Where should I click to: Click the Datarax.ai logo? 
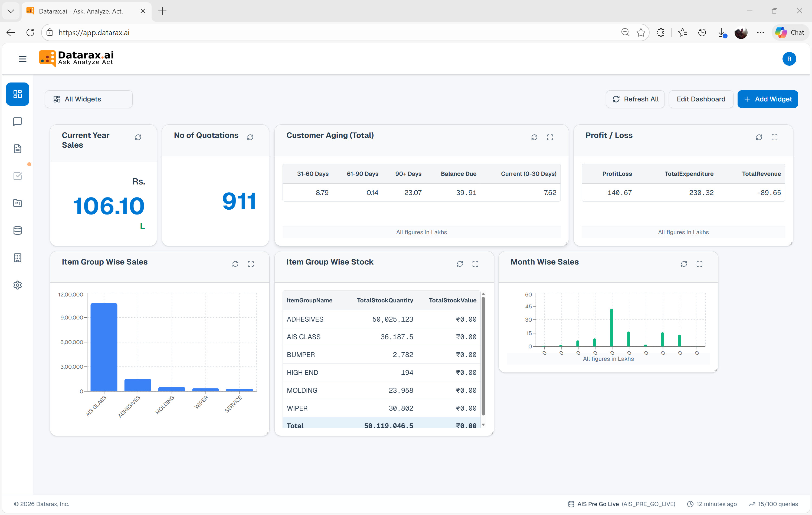click(76, 58)
